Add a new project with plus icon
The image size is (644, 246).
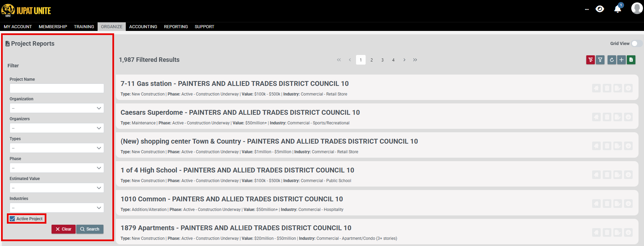621,60
